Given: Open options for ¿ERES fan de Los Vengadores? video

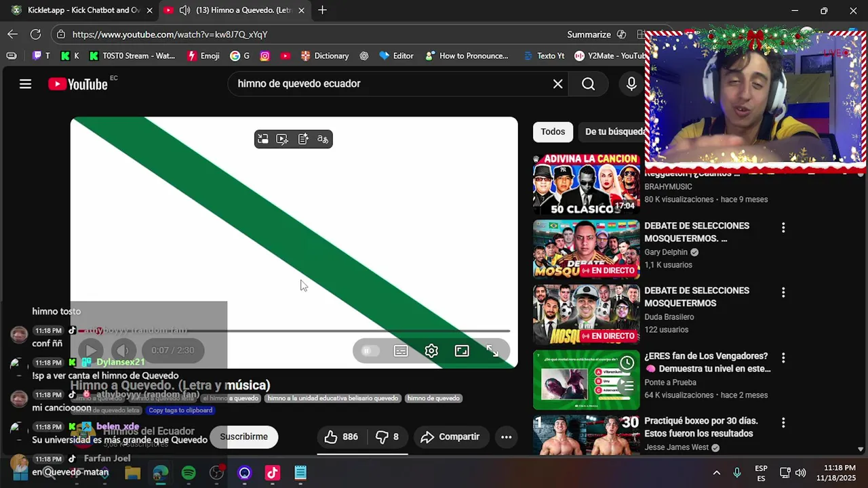Looking at the screenshot, I should pyautogui.click(x=783, y=358).
